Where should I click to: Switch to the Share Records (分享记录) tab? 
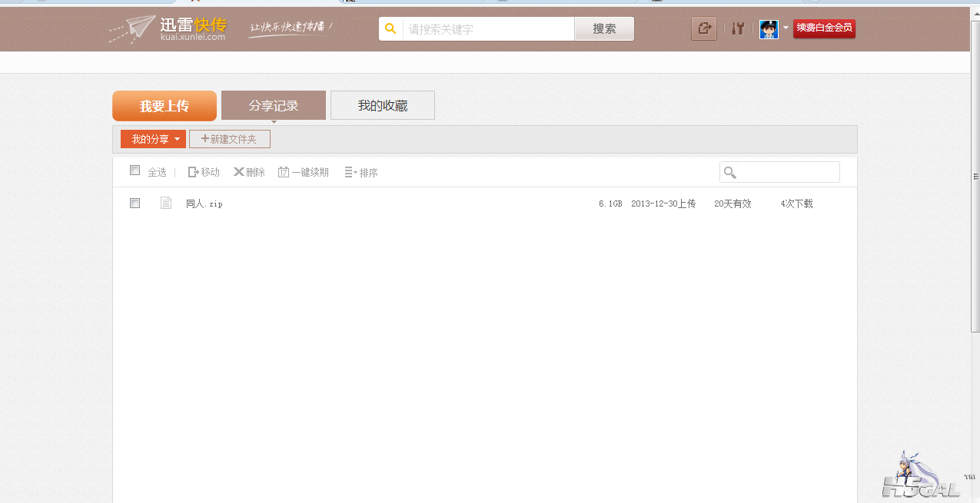pos(273,105)
